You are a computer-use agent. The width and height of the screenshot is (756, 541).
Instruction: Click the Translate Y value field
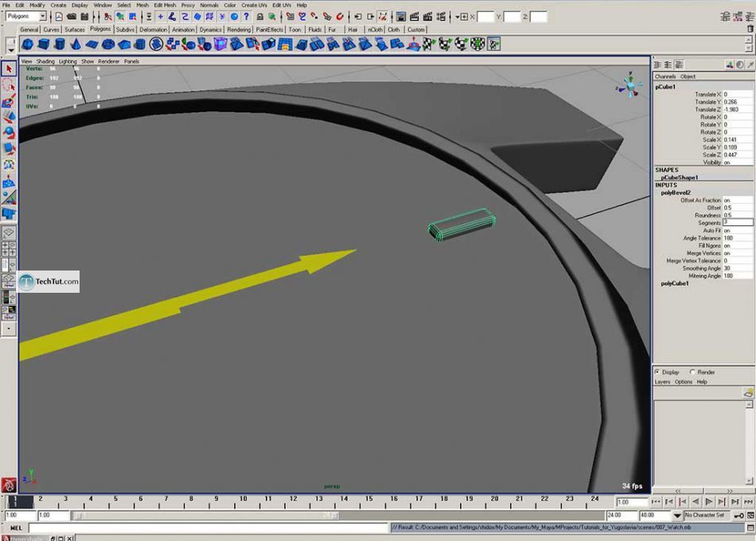pos(738,102)
